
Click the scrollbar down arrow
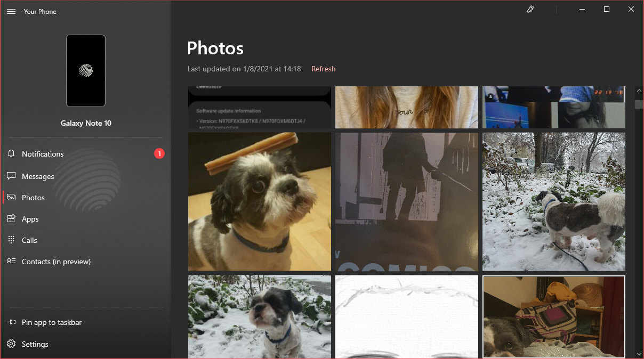[639, 354]
